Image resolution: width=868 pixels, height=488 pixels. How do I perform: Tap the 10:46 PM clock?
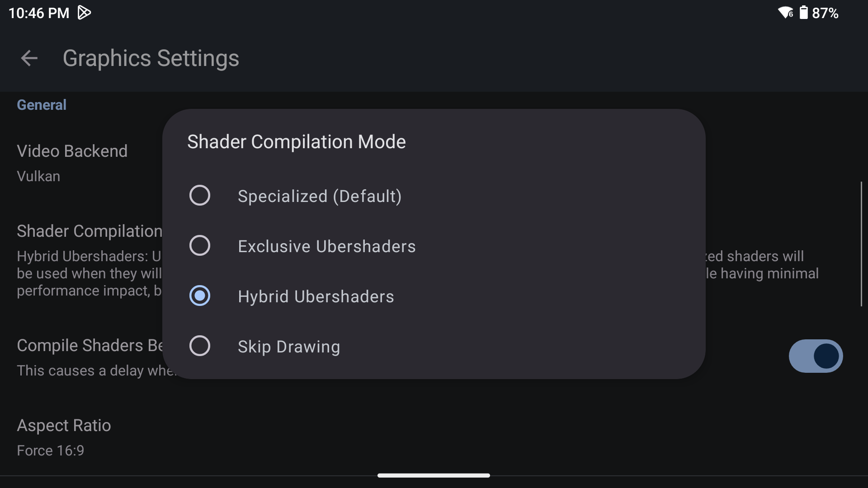39,13
